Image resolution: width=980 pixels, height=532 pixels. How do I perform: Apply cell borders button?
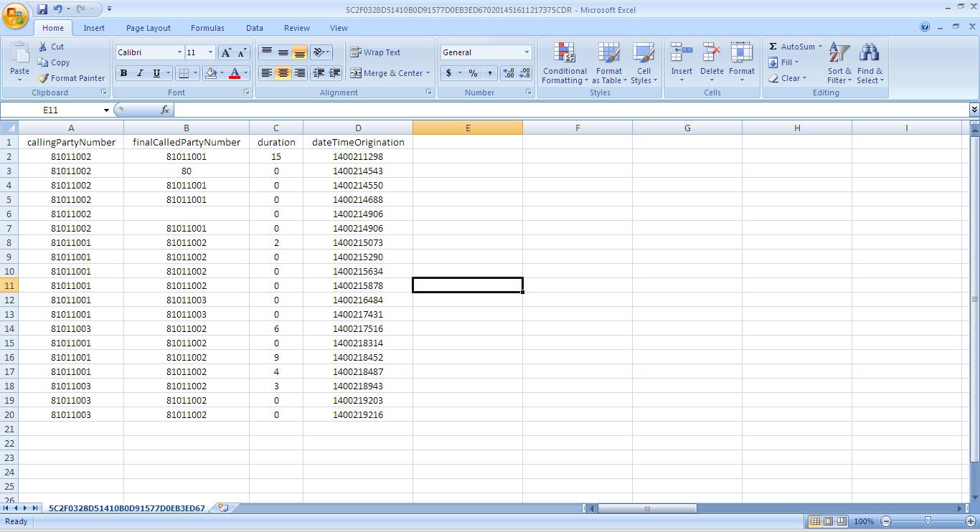(x=184, y=73)
